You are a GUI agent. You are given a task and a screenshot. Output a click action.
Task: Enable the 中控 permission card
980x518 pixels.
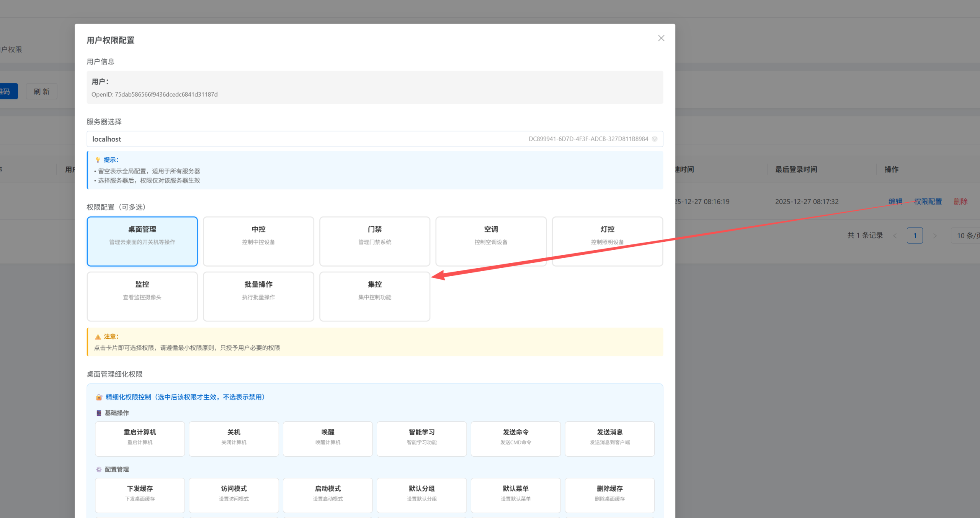tap(258, 241)
